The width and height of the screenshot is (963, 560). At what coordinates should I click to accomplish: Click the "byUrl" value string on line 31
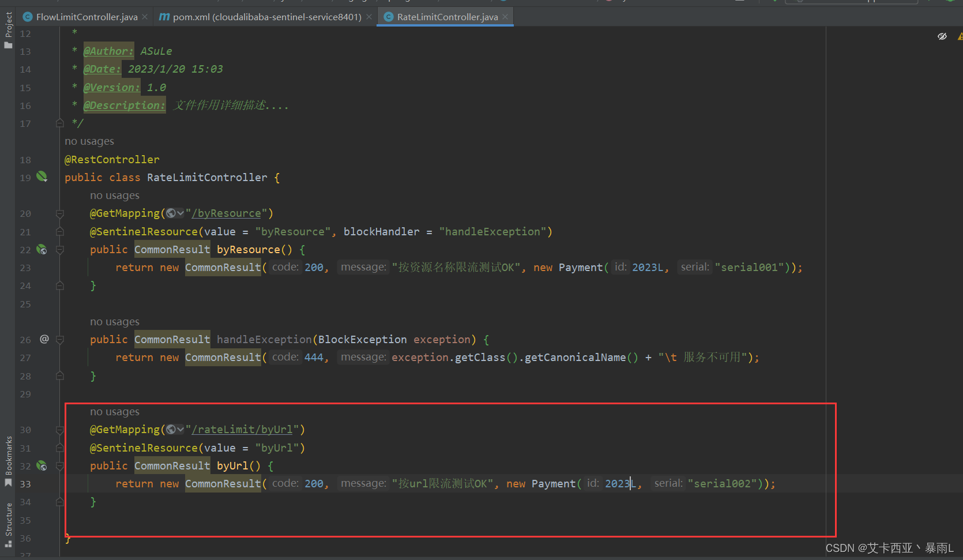(277, 448)
